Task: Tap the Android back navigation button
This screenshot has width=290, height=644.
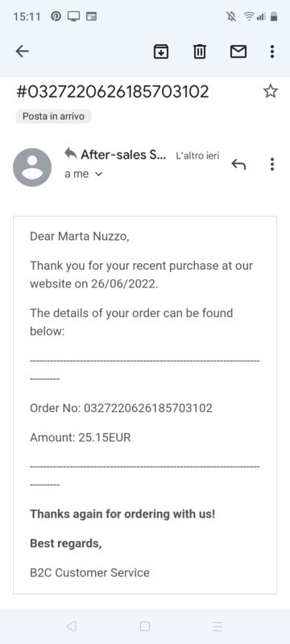Action: tap(72, 626)
